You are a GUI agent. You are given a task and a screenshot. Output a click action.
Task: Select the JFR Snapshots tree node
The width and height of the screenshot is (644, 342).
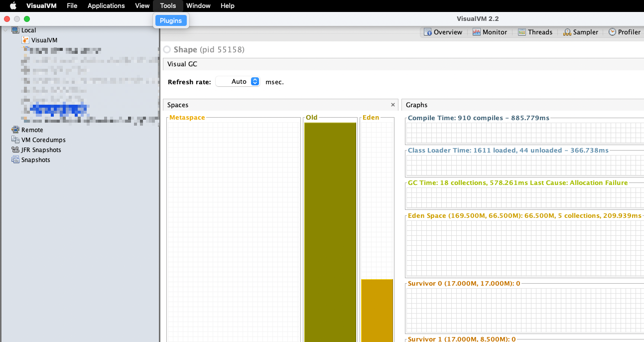pyautogui.click(x=41, y=150)
